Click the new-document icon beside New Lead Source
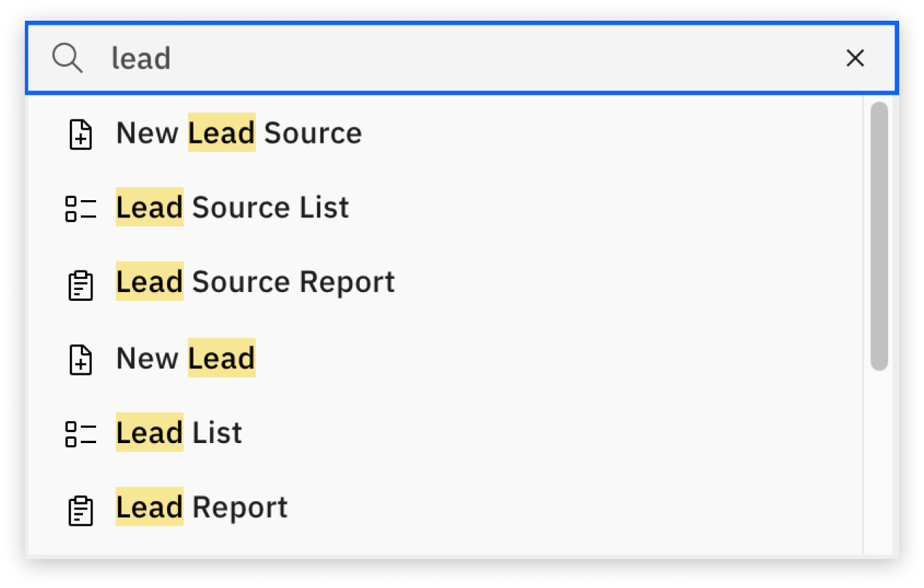 coord(81,134)
